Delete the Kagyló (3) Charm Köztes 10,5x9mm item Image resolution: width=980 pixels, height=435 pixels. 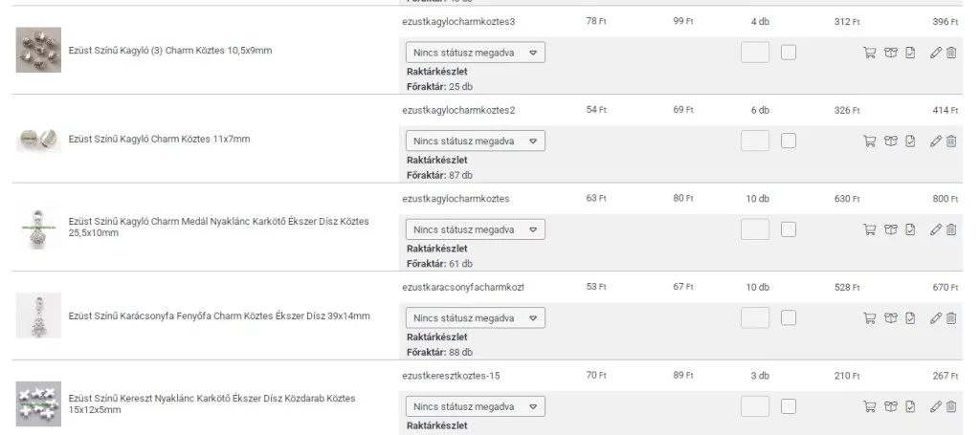click(951, 53)
